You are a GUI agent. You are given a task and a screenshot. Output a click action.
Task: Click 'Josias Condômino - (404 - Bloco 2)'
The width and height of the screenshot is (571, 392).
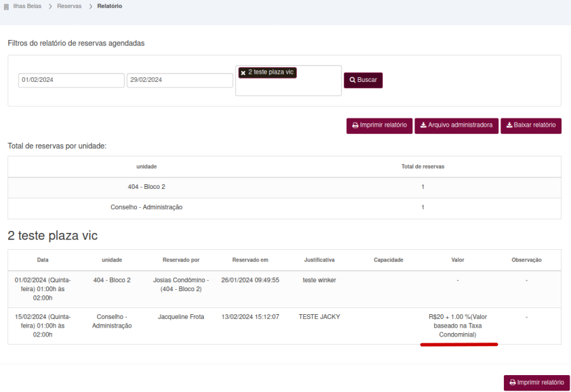point(181,285)
